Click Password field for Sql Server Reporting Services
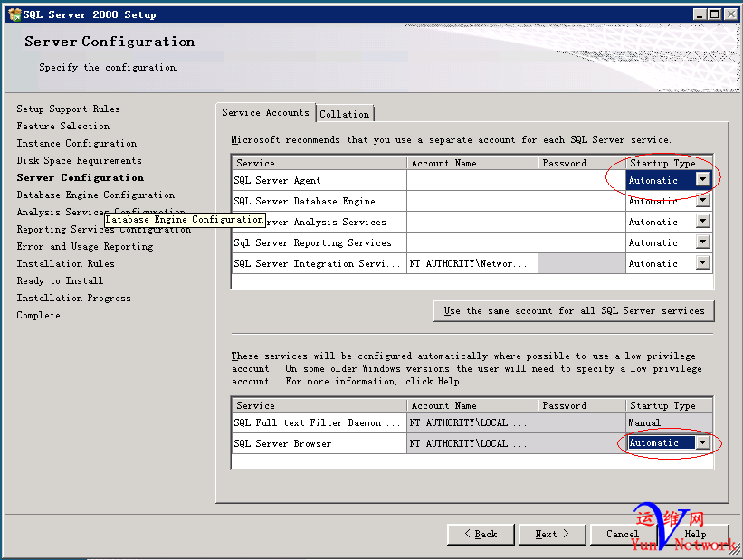This screenshot has width=743, height=560. [582, 242]
